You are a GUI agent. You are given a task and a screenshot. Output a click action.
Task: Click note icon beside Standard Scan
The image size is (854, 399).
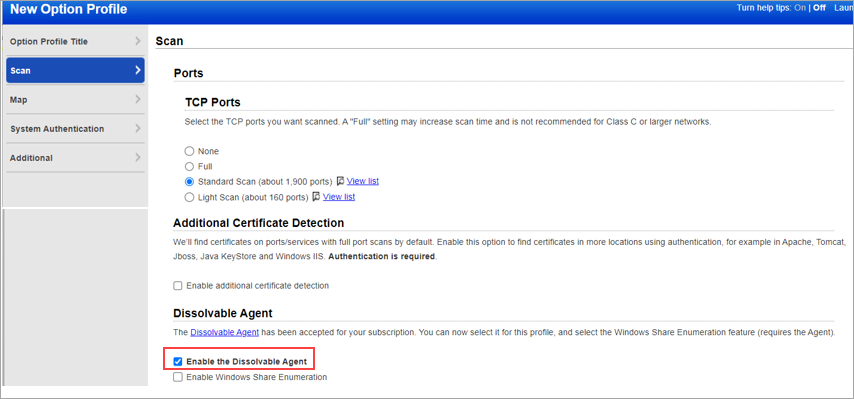point(340,181)
